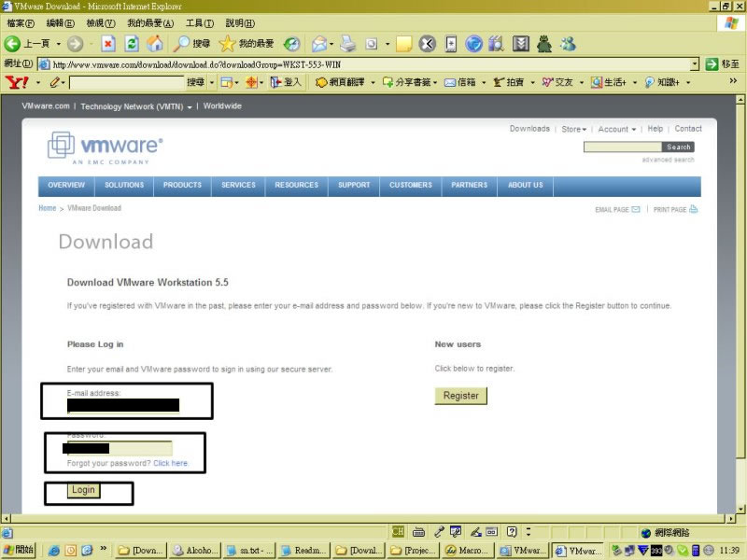Open the 搜尋 magnifier search pane
This screenshot has width=747, height=560.
[191, 44]
